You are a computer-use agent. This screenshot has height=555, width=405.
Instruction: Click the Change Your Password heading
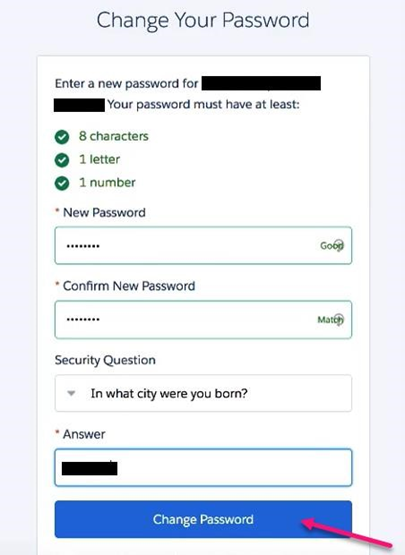203,20
